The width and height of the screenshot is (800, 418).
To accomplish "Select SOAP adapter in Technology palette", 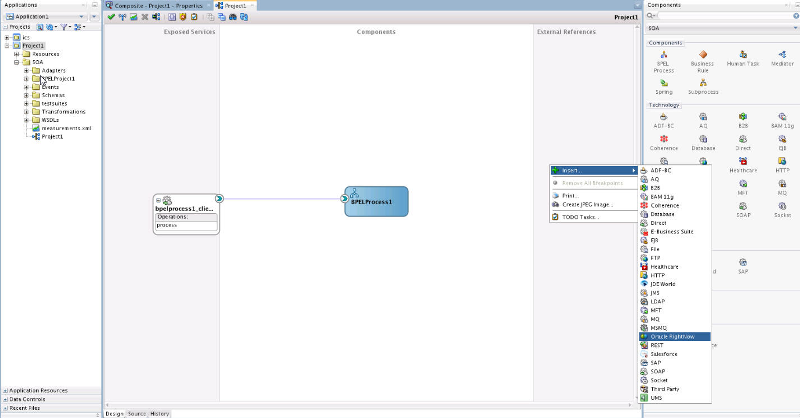I will 743,210.
